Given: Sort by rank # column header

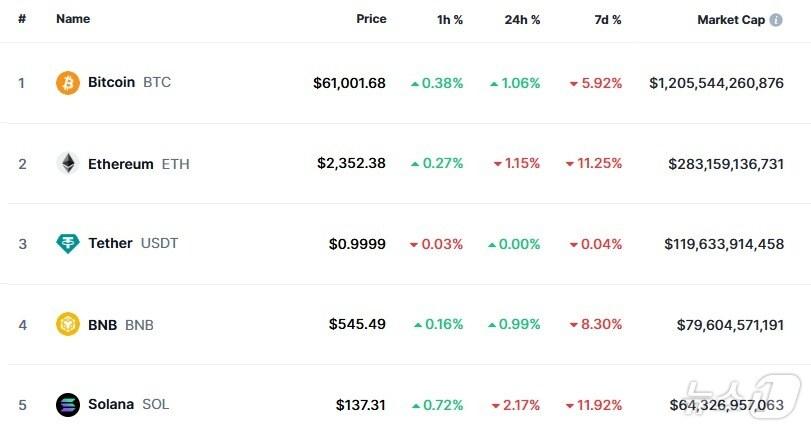Looking at the screenshot, I should click(x=22, y=20).
